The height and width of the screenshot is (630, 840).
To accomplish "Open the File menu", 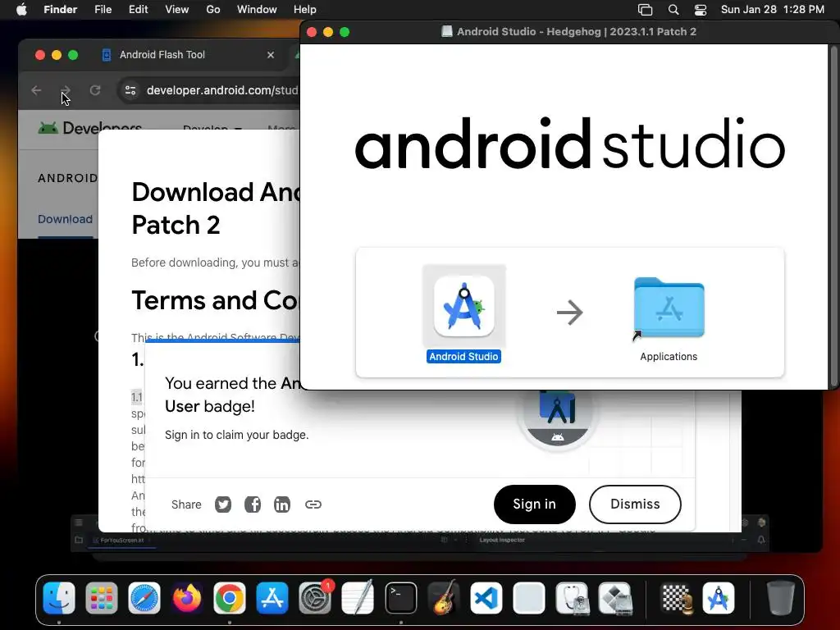I will tap(103, 10).
